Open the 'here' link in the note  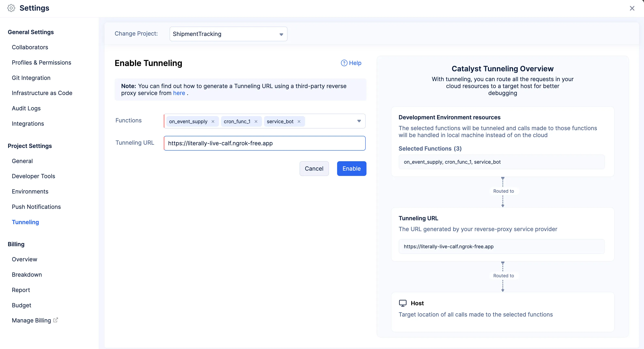point(179,93)
